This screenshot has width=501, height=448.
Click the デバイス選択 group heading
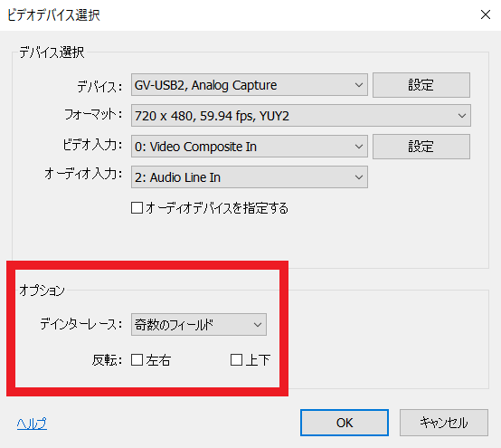52,52
